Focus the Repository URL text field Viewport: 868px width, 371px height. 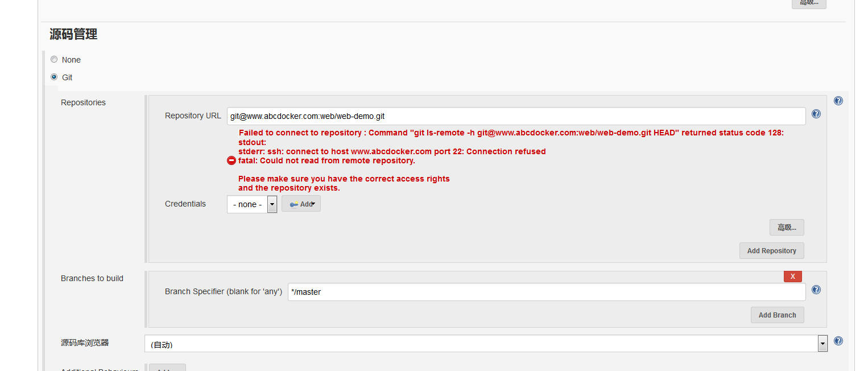click(515, 116)
